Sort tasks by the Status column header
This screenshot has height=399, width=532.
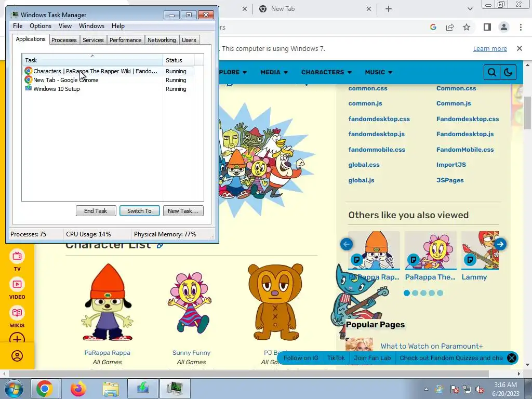click(x=179, y=60)
